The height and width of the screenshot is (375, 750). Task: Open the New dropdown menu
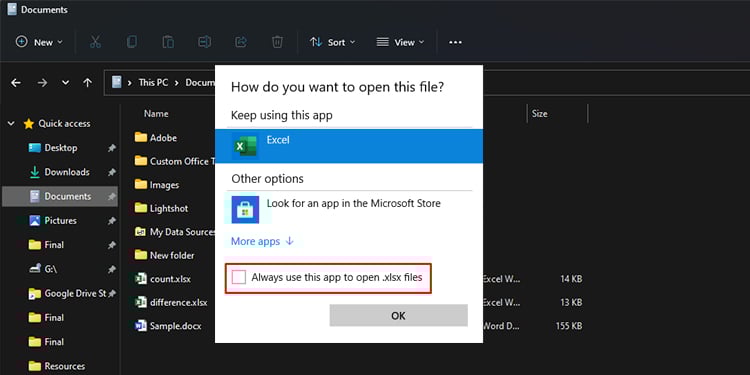(x=39, y=42)
